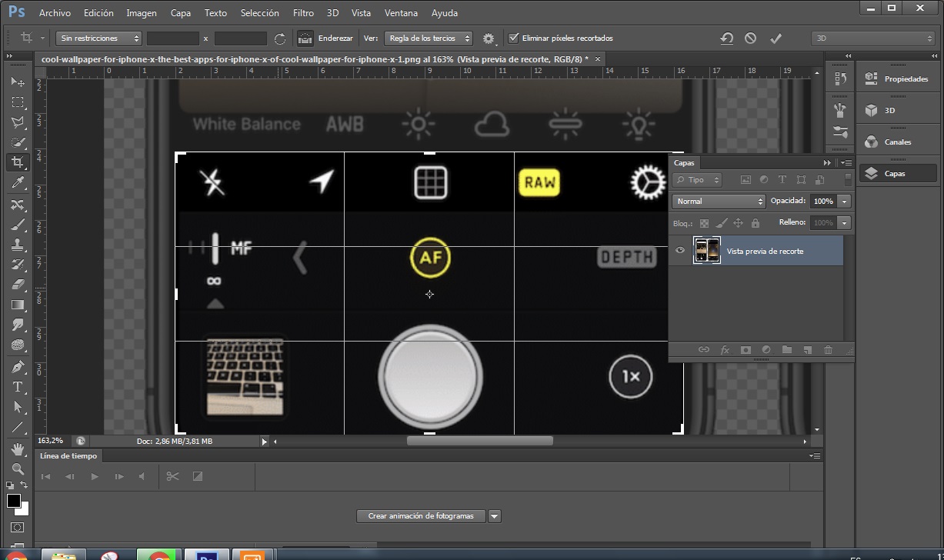
Task: Open 'Sin restricciones' ratio dropdown
Action: [x=98, y=38]
